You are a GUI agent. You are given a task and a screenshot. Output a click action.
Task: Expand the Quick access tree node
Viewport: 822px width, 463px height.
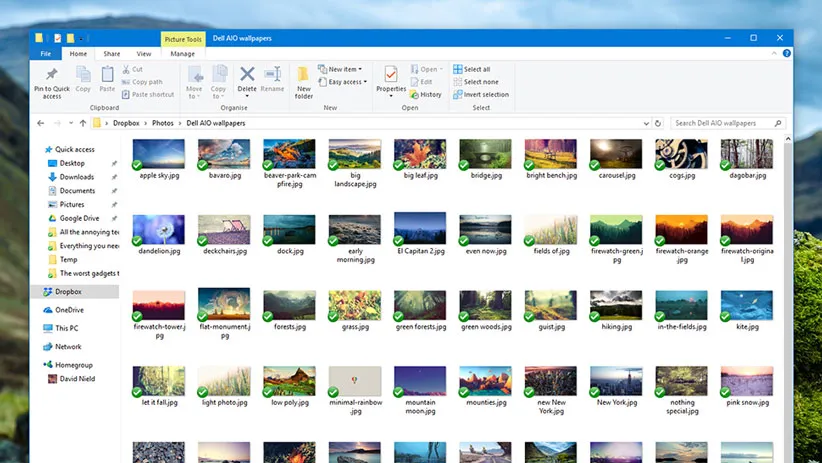[37, 150]
